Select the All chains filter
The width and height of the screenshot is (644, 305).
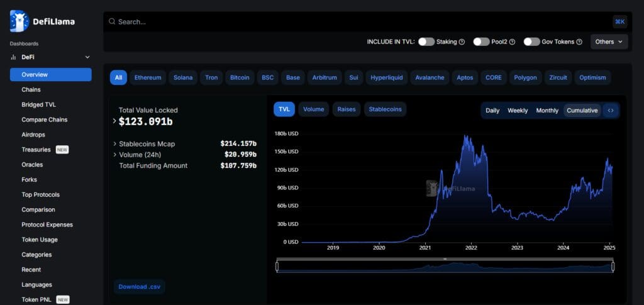coord(118,77)
